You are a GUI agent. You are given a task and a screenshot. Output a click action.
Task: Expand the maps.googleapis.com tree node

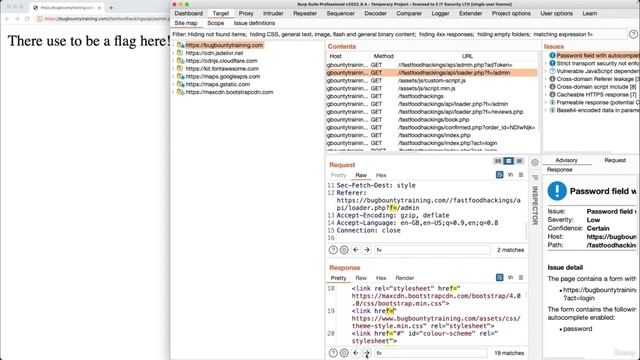tap(174, 76)
